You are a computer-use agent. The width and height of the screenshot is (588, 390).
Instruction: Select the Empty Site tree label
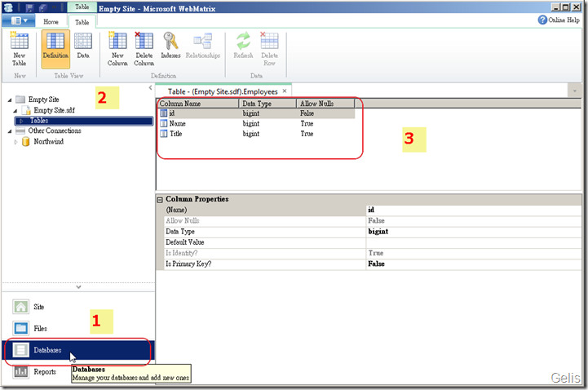pos(43,100)
